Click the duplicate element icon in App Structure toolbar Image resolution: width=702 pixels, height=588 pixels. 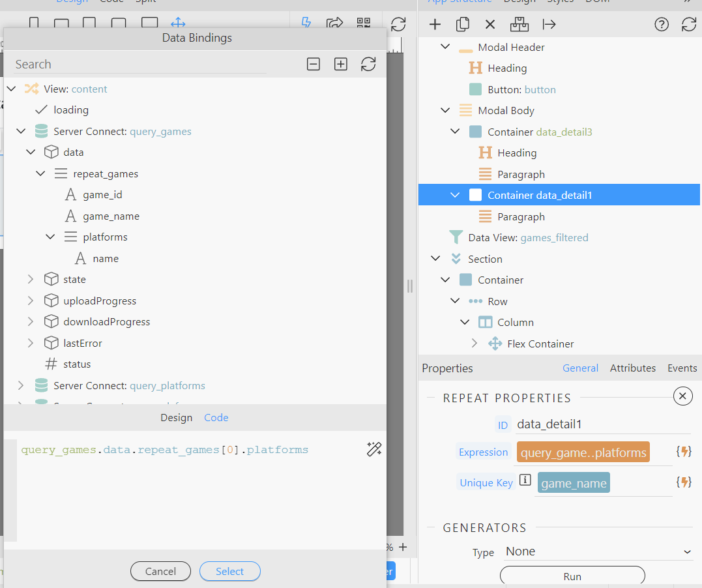(x=463, y=25)
